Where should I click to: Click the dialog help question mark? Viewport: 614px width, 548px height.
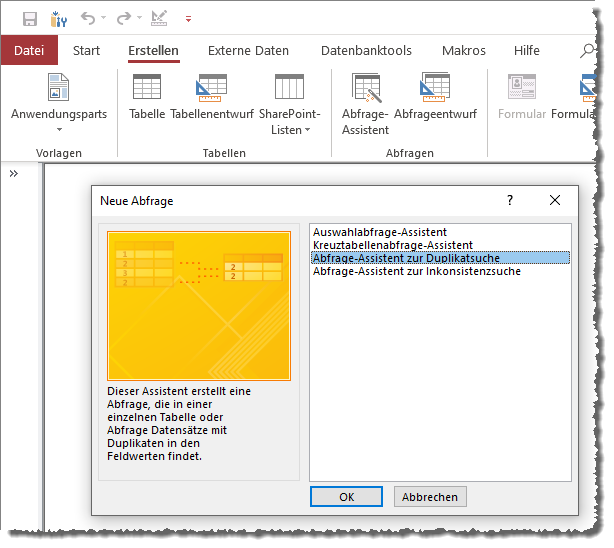(x=510, y=200)
